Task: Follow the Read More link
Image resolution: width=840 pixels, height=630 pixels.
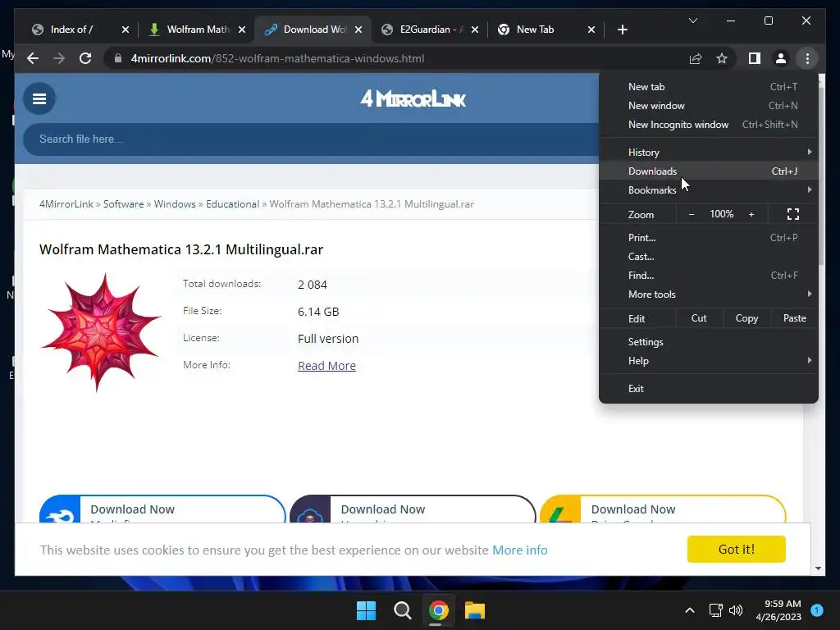Action: point(326,366)
